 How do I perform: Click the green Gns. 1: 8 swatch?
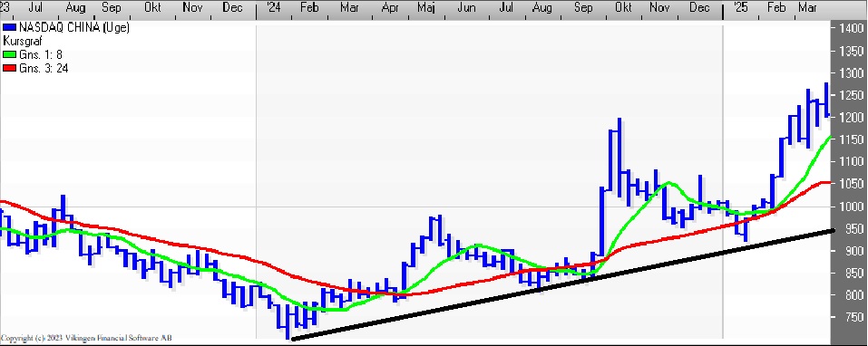(x=9, y=54)
